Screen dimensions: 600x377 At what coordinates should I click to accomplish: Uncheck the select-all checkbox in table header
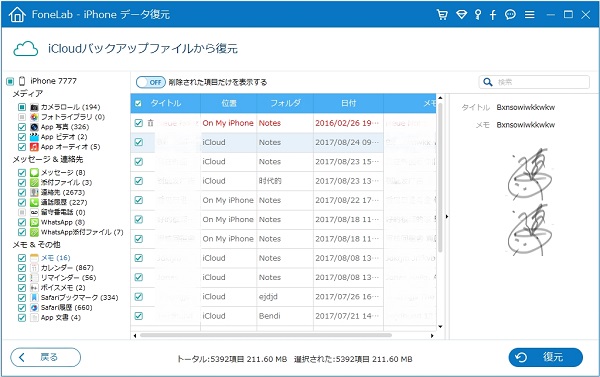[139, 103]
